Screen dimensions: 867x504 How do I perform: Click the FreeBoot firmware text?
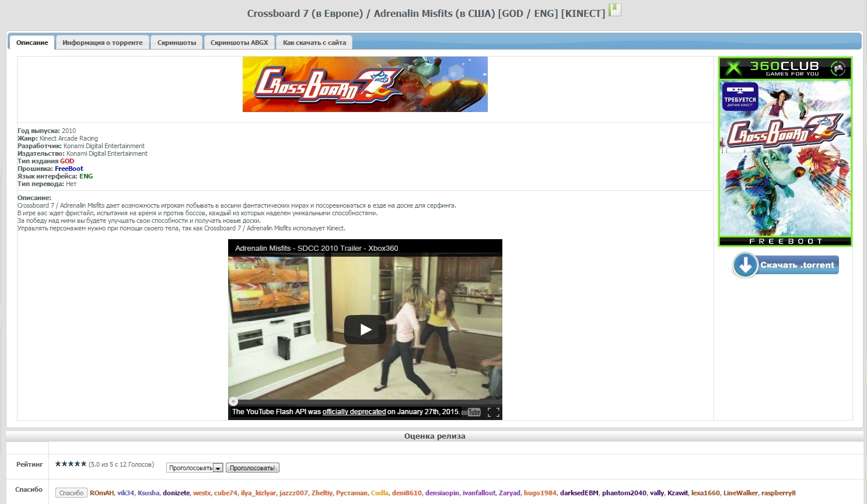(69, 169)
